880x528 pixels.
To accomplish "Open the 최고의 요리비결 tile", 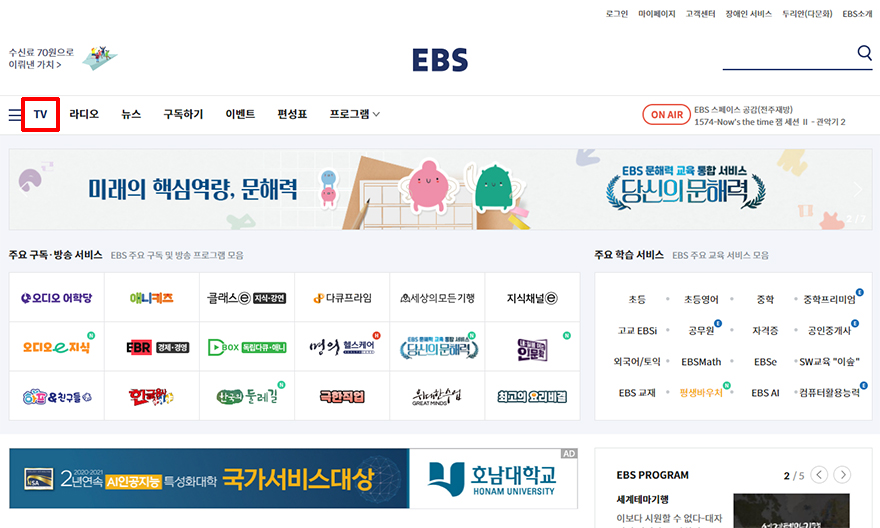I will coord(532,396).
